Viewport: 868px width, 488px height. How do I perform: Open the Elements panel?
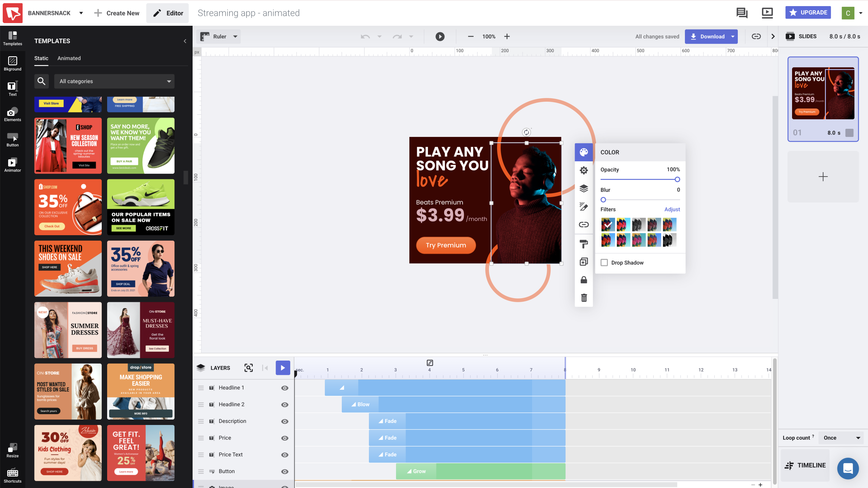pyautogui.click(x=13, y=115)
